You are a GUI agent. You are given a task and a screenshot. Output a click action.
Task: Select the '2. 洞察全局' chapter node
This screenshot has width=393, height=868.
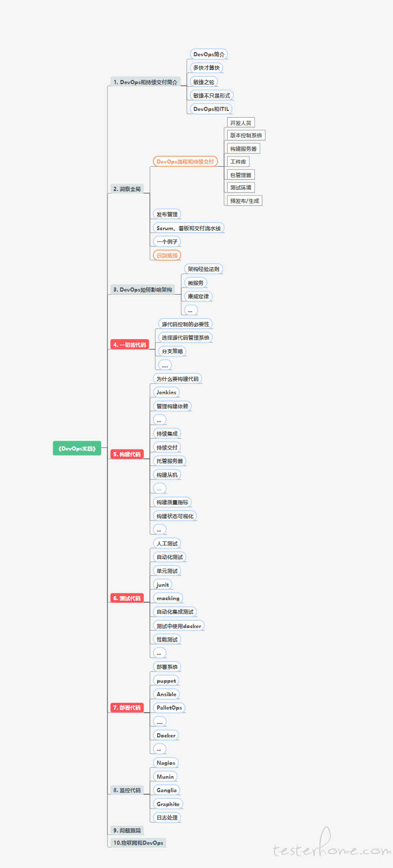(127, 189)
